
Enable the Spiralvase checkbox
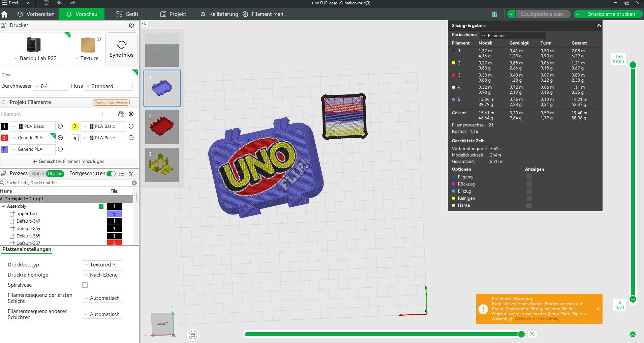click(x=85, y=285)
